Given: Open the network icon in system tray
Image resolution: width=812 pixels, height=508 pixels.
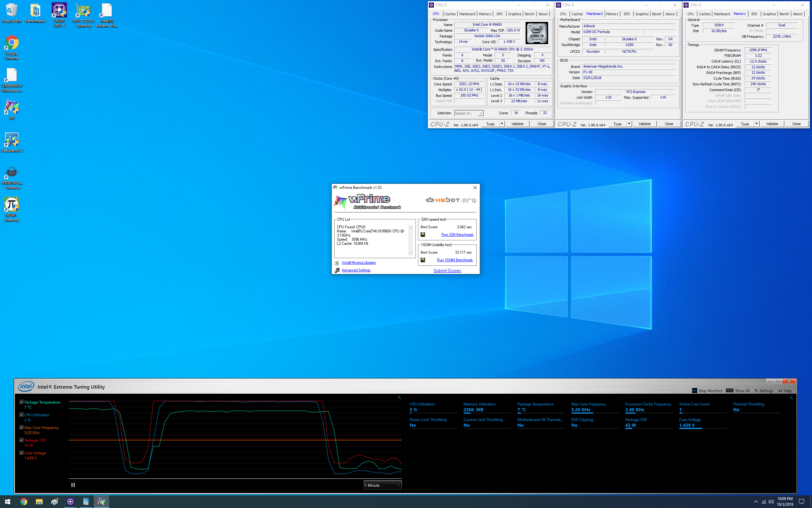Looking at the screenshot, I should 764,502.
